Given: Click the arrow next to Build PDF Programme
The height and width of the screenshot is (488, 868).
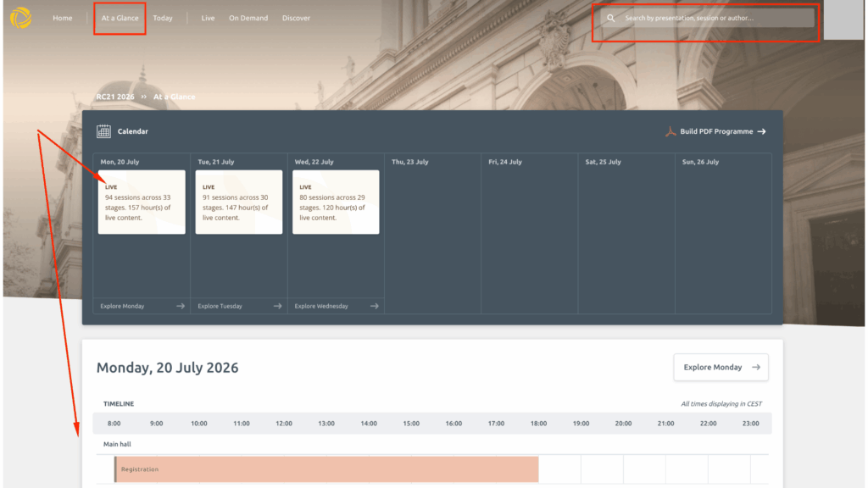Looking at the screenshot, I should pos(762,131).
